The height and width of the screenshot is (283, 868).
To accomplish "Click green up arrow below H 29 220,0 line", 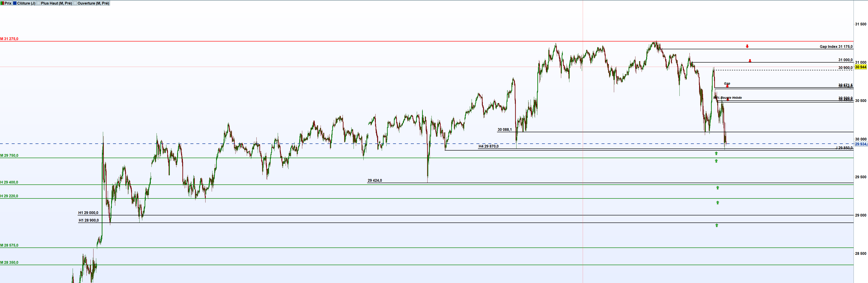I will (717, 203).
